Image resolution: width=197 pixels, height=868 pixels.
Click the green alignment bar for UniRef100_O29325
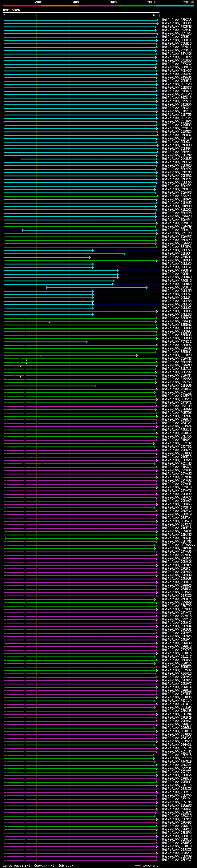tap(80, 816)
